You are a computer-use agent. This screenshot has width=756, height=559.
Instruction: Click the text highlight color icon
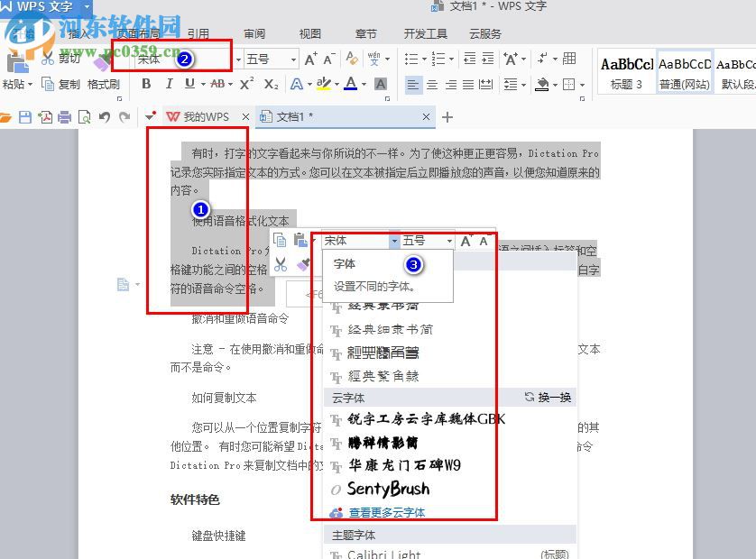click(322, 83)
